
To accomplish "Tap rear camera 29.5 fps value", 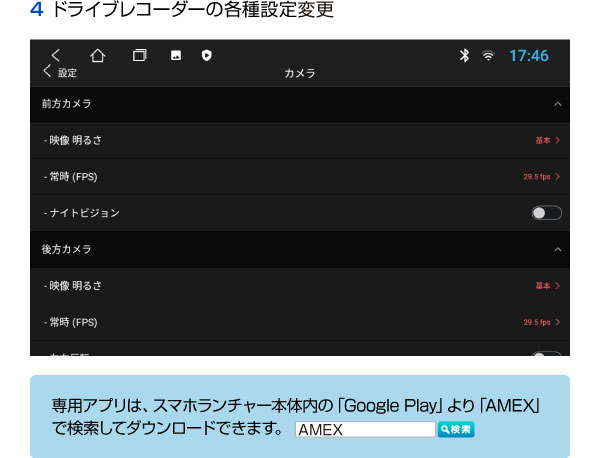I will click(537, 322).
